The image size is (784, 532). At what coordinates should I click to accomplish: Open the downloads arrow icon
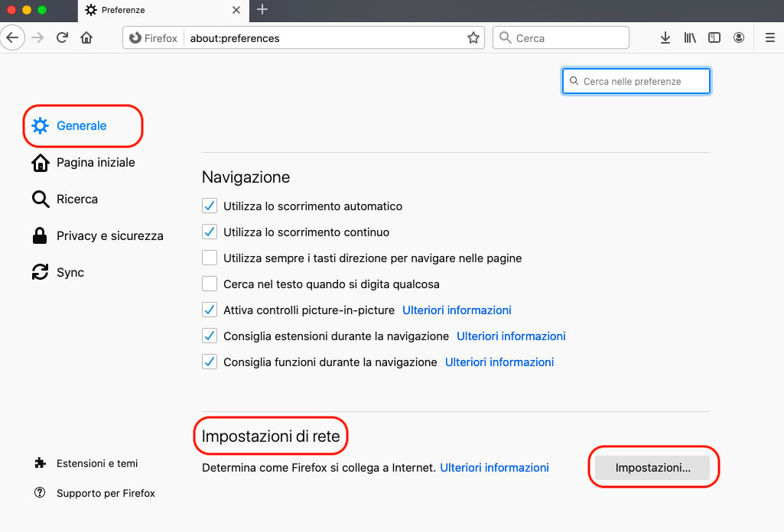tap(665, 37)
